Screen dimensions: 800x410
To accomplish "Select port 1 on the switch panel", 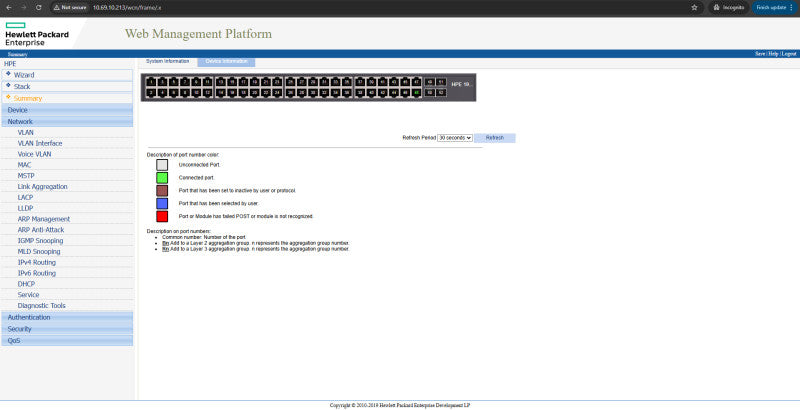I will tap(151, 82).
